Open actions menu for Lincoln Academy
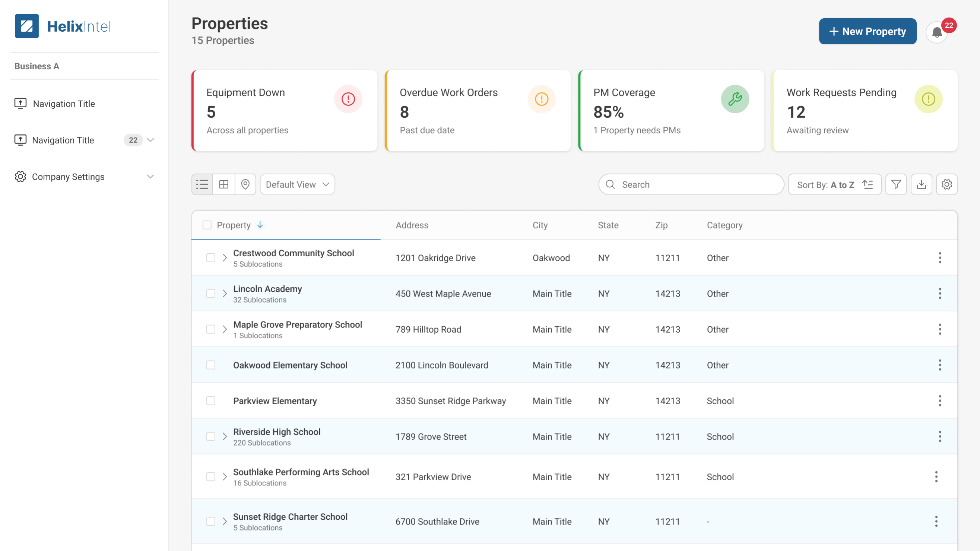 [x=940, y=294]
